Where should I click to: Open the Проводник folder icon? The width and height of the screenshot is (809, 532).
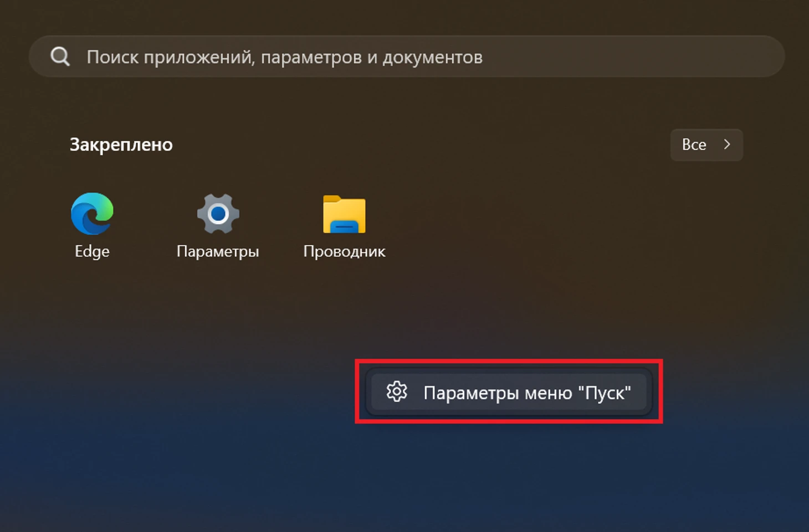[x=344, y=214]
